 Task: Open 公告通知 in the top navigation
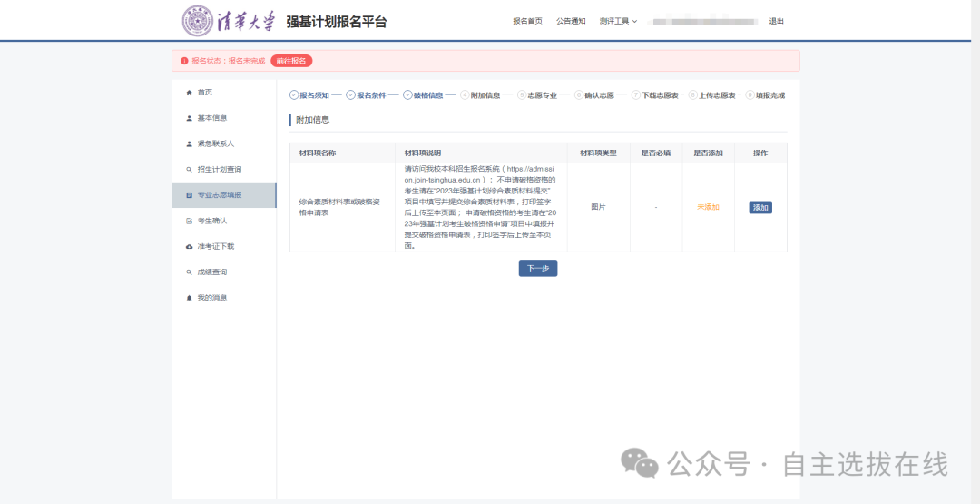pyautogui.click(x=571, y=21)
